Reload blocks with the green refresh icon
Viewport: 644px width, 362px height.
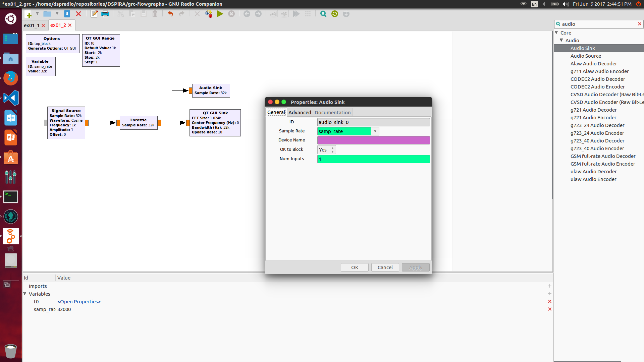tap(335, 14)
